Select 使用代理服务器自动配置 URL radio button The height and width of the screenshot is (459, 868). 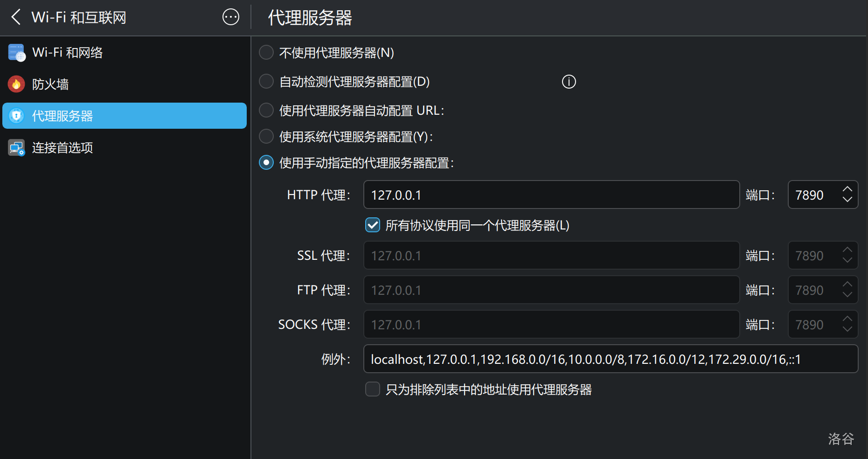coord(266,111)
